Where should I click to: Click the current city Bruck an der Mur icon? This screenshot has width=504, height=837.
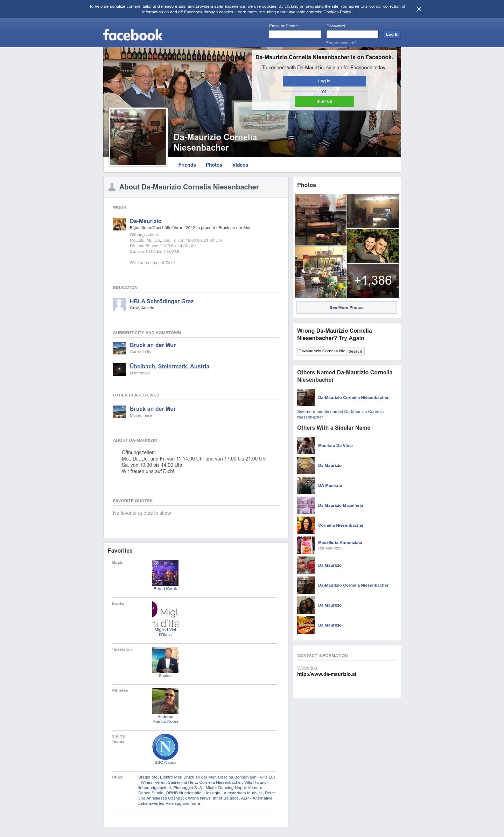pyautogui.click(x=119, y=348)
